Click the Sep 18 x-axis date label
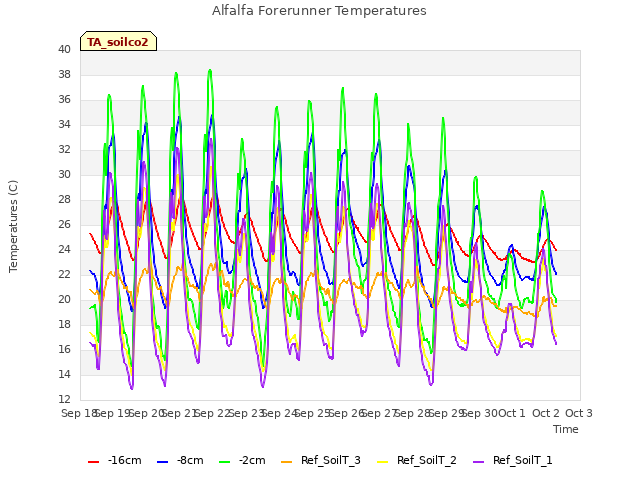This screenshot has height=480, width=640. tap(79, 413)
